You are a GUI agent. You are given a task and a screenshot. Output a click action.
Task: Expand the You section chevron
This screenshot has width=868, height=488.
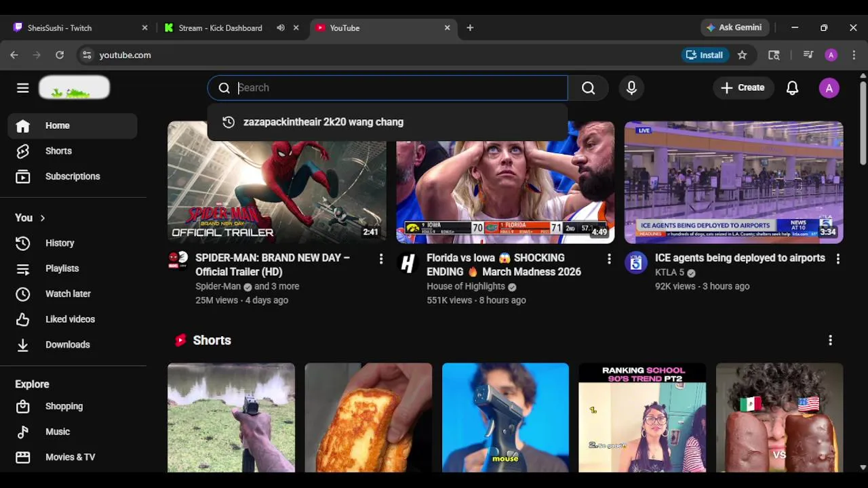42,218
